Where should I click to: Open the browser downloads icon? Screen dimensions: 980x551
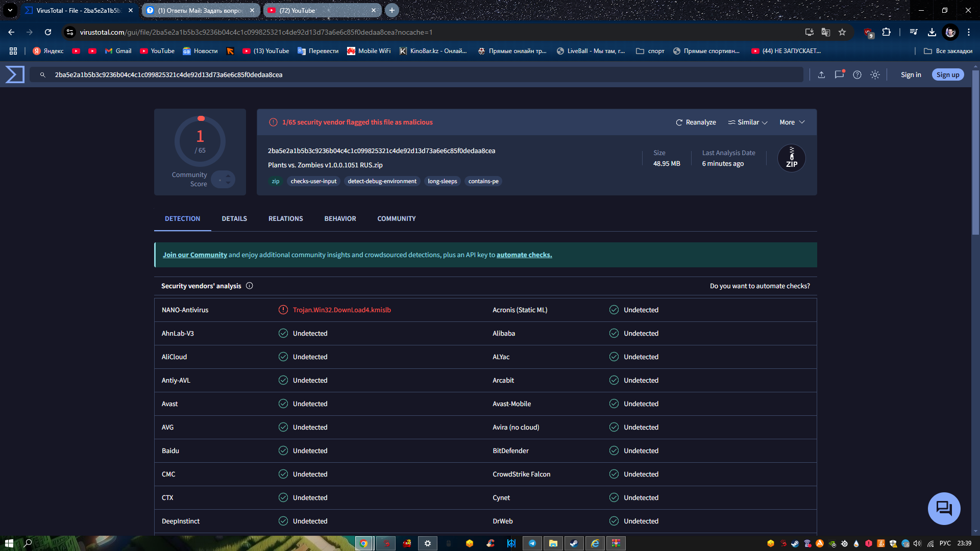(x=932, y=32)
